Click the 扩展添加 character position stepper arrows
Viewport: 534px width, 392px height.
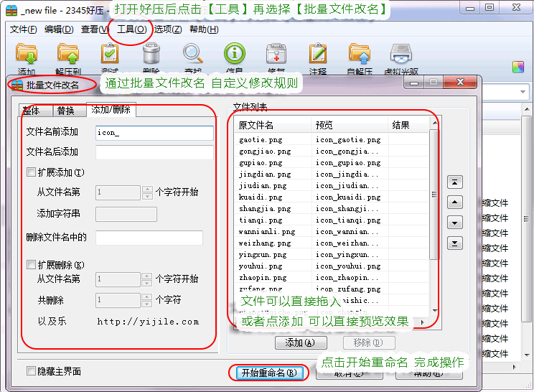coord(147,192)
